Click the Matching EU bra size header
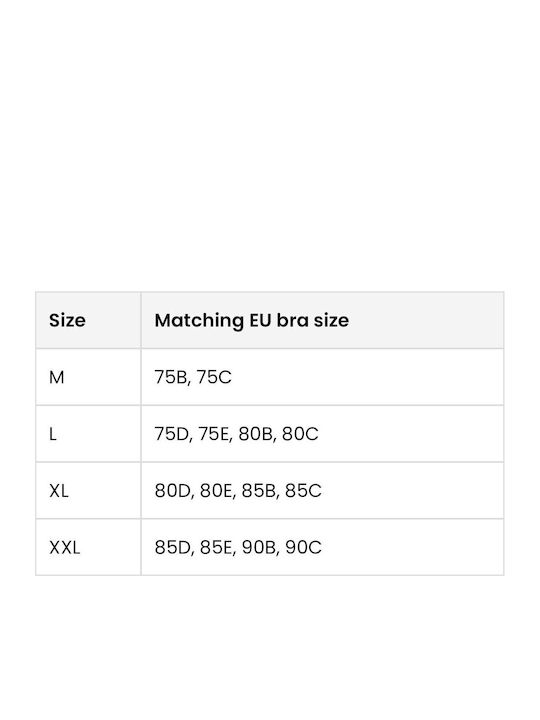This screenshot has width=540, height=720. [322, 320]
